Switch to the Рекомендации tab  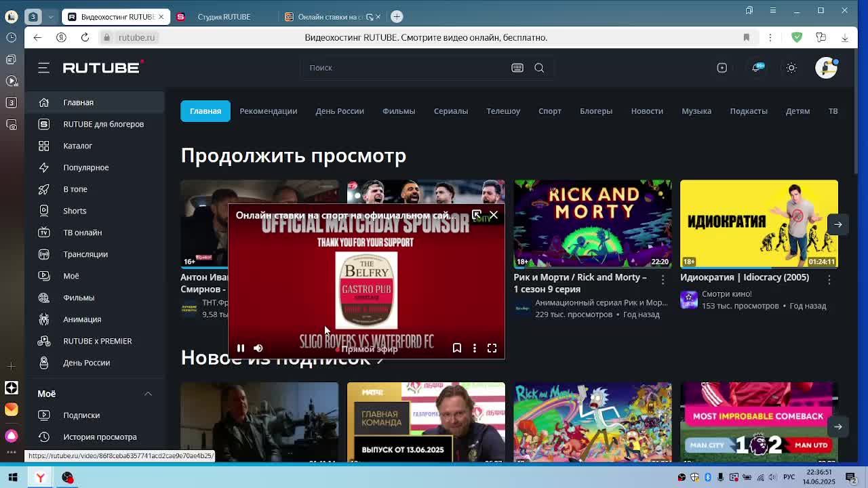pyautogui.click(x=269, y=111)
